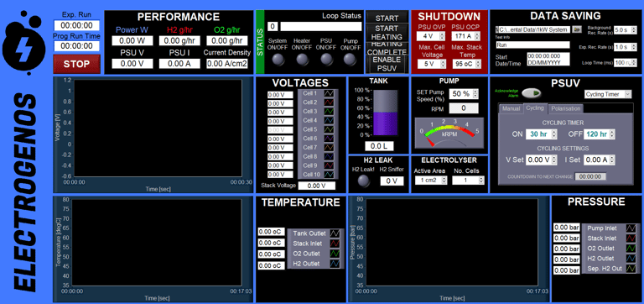Click the H2 Outlet pressure legend icon
644x304 pixels.
[631, 259]
